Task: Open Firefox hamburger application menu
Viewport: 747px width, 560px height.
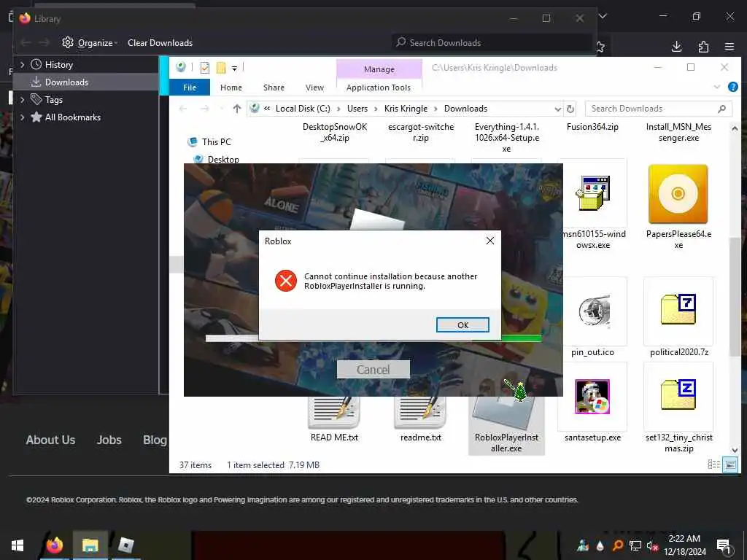Action: (729, 46)
